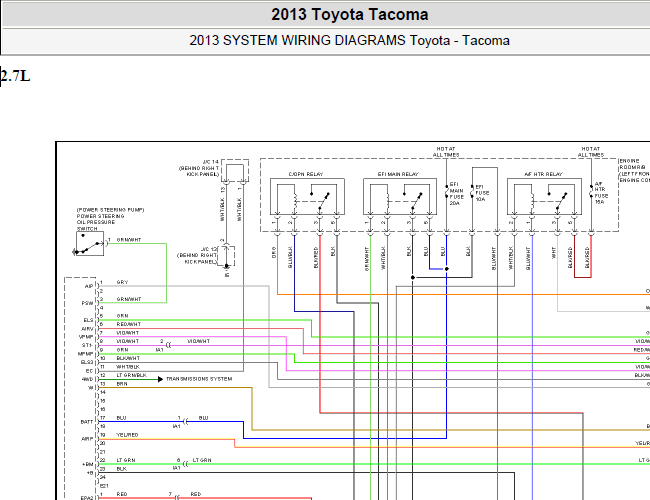The width and height of the screenshot is (650, 500).
Task: Click the 'MPMP' terminal label
Action: point(86,354)
